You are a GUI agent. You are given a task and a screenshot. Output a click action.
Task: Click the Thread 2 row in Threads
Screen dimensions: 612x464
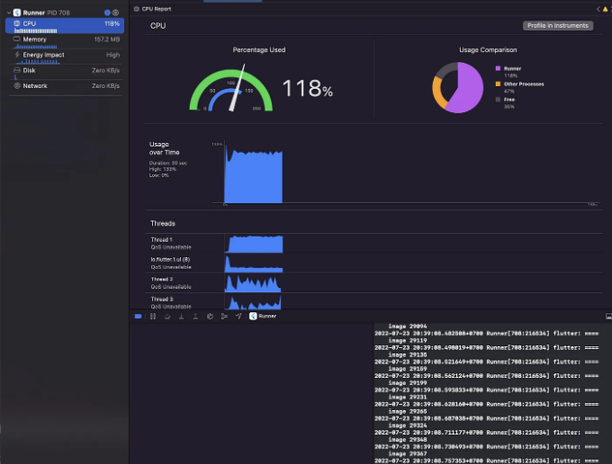coord(374,283)
